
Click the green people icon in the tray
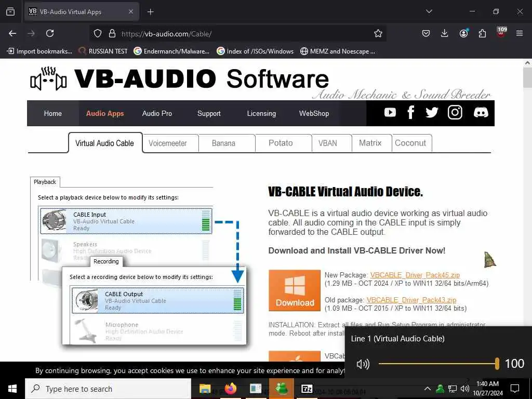coord(440,389)
